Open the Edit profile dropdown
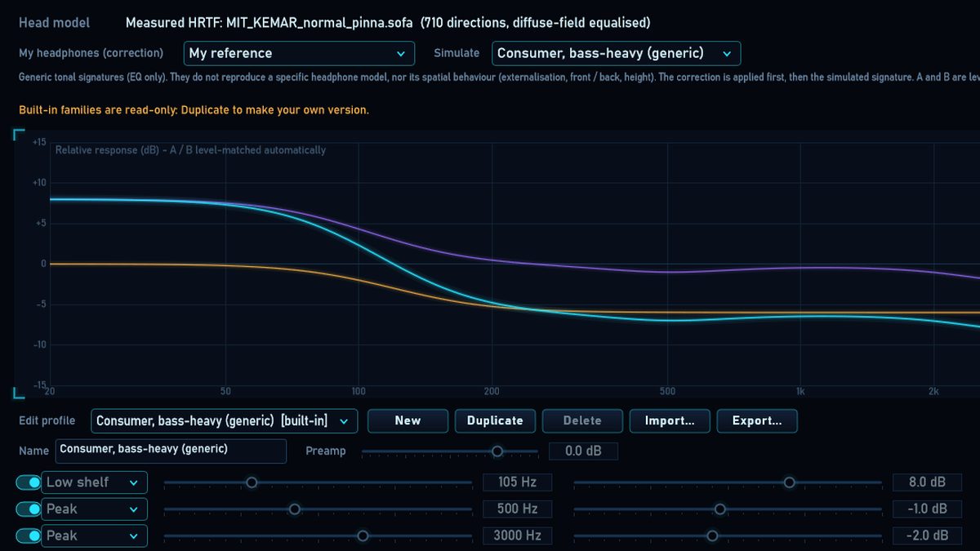980x551 pixels. tap(224, 421)
